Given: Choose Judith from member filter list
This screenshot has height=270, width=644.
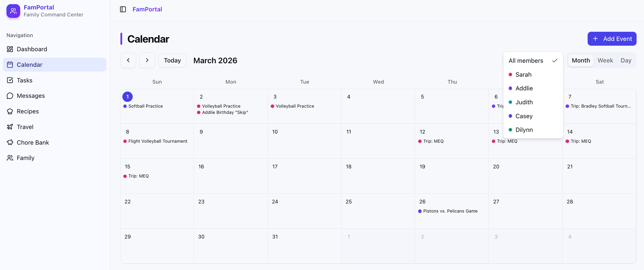Looking at the screenshot, I should (524, 102).
